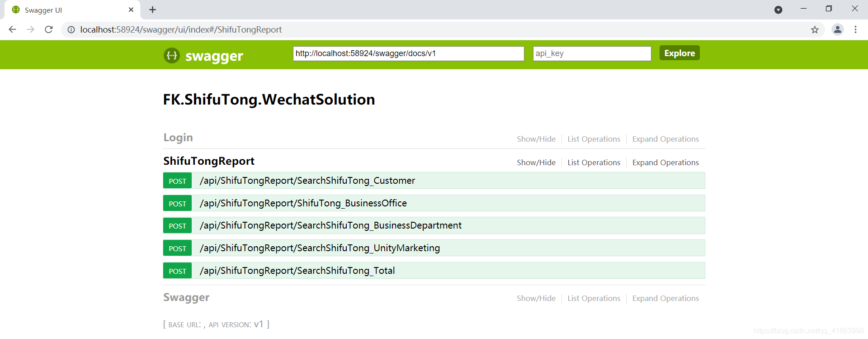The height and width of the screenshot is (339, 868).
Task: Click the swagger title link
Action: [214, 56]
